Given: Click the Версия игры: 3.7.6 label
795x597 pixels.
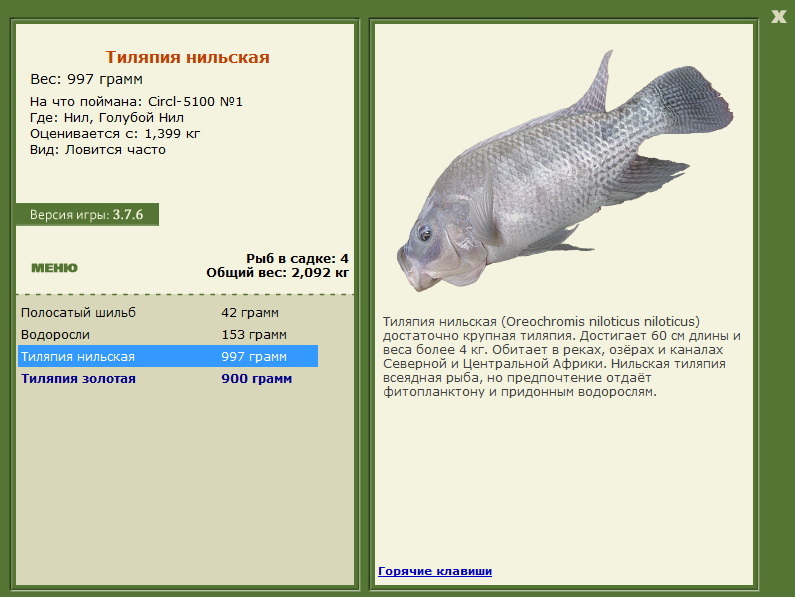Looking at the screenshot, I should [87, 215].
